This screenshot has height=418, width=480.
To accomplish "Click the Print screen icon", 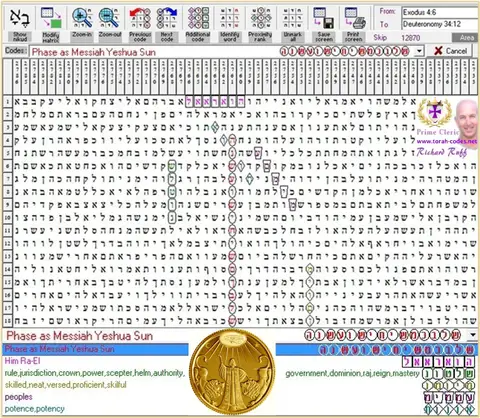I will pyautogui.click(x=354, y=18).
